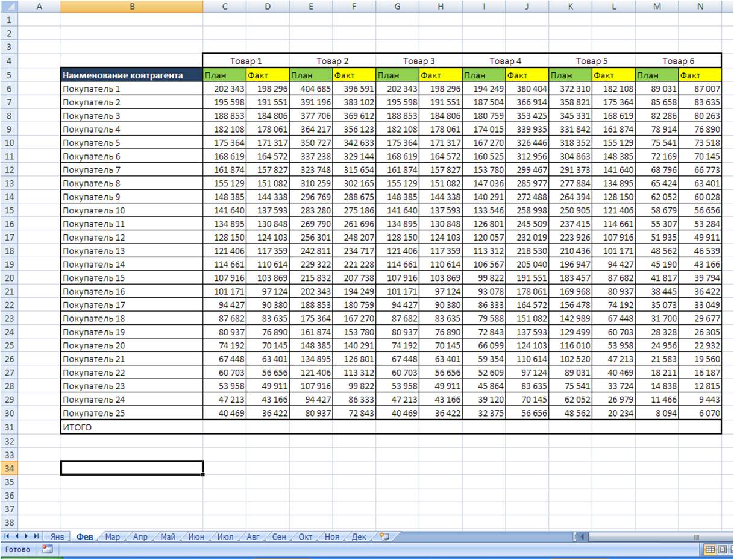Screen dimensions: 734x560
Task: Switch to the Мар sheet tab
Action: (x=112, y=536)
